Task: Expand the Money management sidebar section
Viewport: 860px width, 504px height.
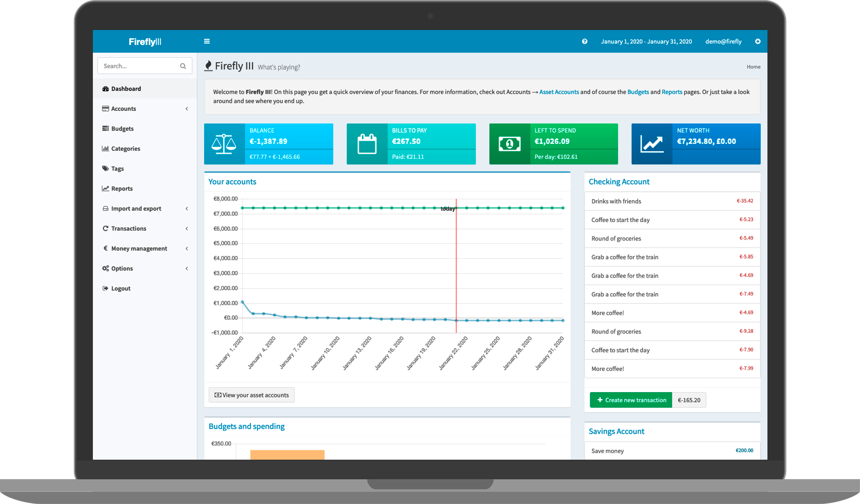Action: point(144,248)
